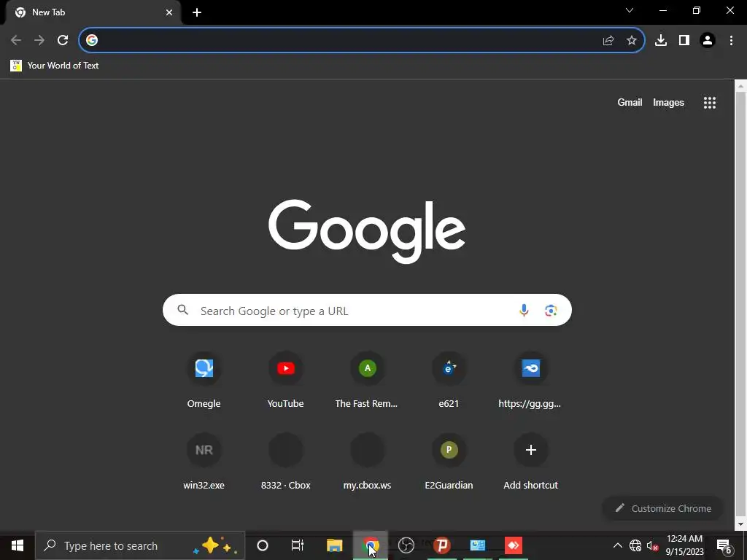Reload the page with the refresh icon

click(x=63, y=40)
